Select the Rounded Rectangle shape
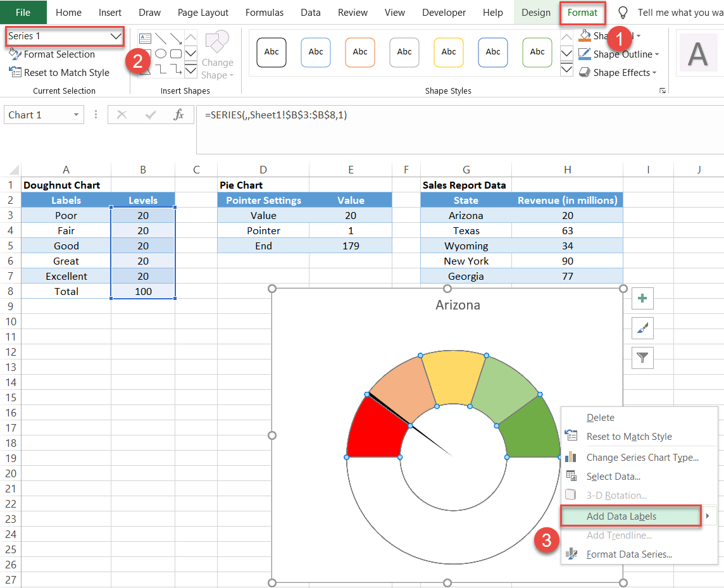This screenshot has height=588, width=724. [176, 53]
